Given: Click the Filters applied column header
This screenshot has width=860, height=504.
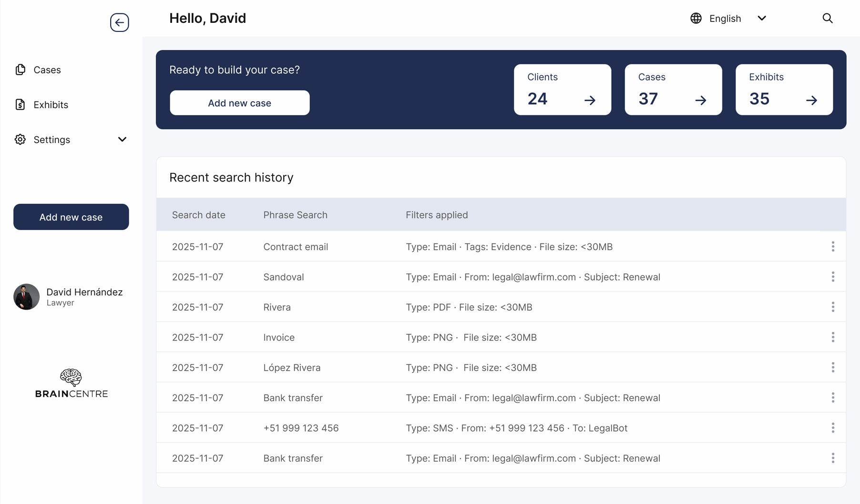Looking at the screenshot, I should click(437, 215).
